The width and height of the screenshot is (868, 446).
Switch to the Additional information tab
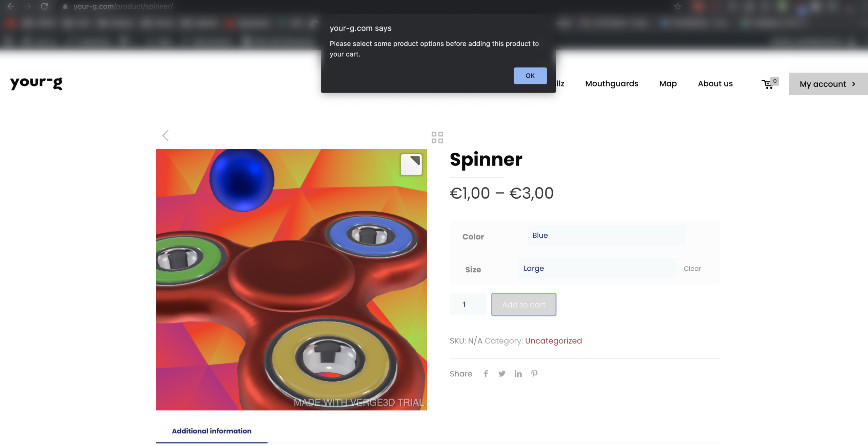[212, 431]
